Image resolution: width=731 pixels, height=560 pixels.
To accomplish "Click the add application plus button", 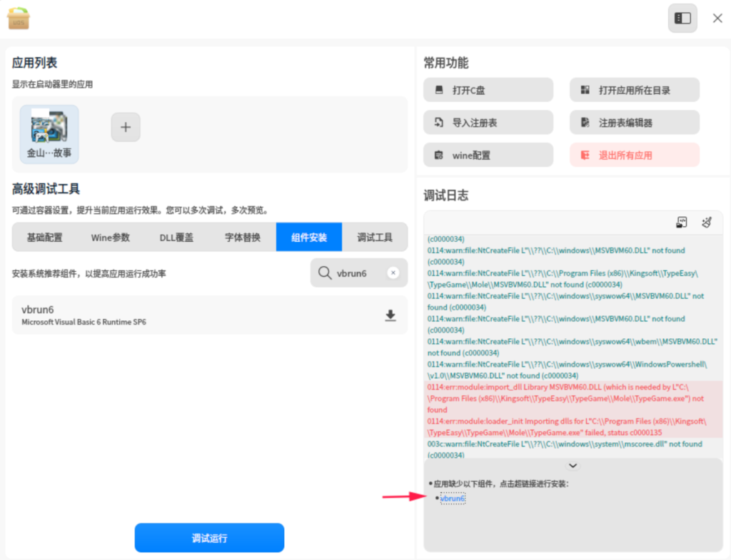I will 126,128.
